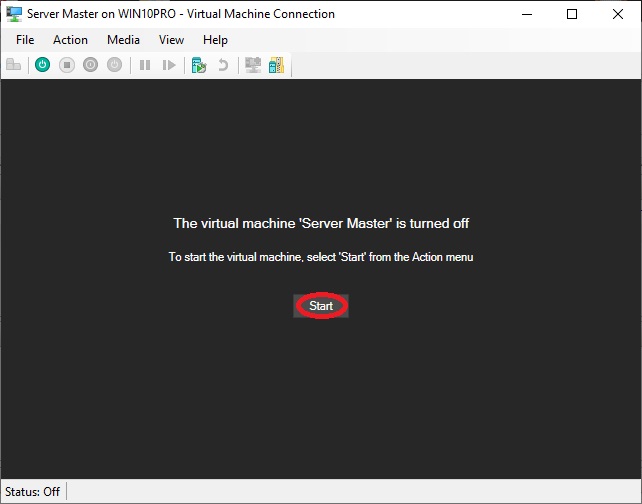Open the File menu

coord(25,40)
